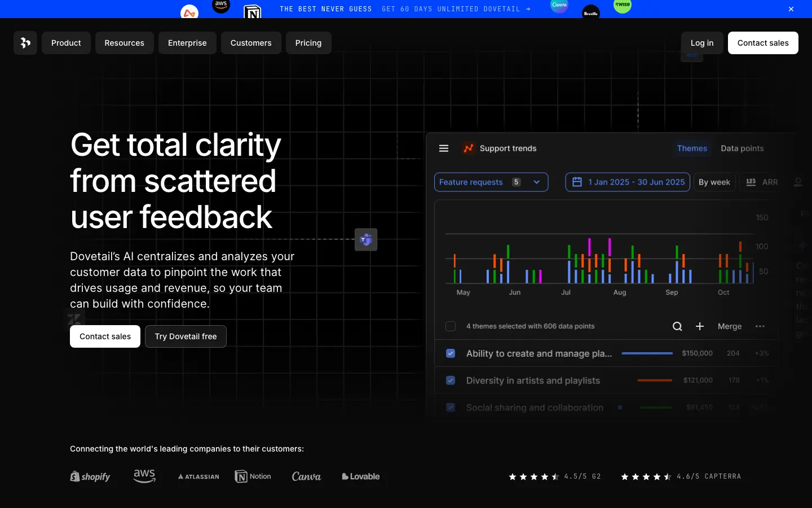Dismiss the top promotional banner

click(791, 9)
